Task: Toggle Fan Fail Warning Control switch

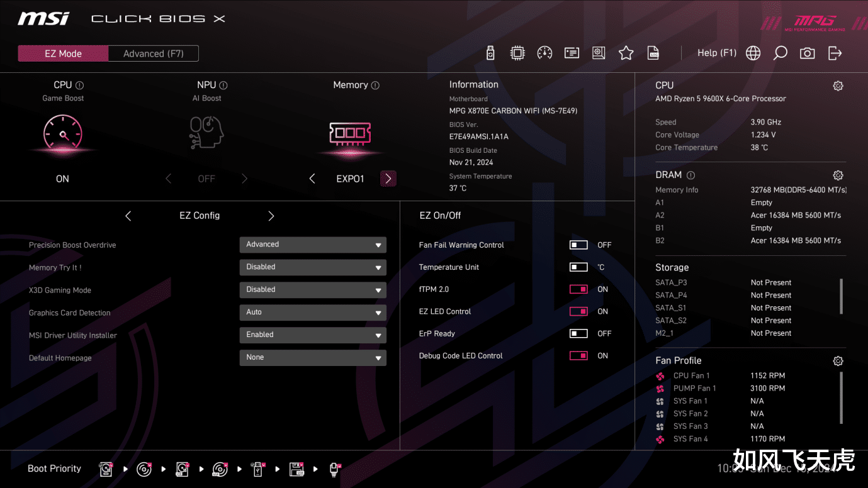Action: tap(578, 245)
